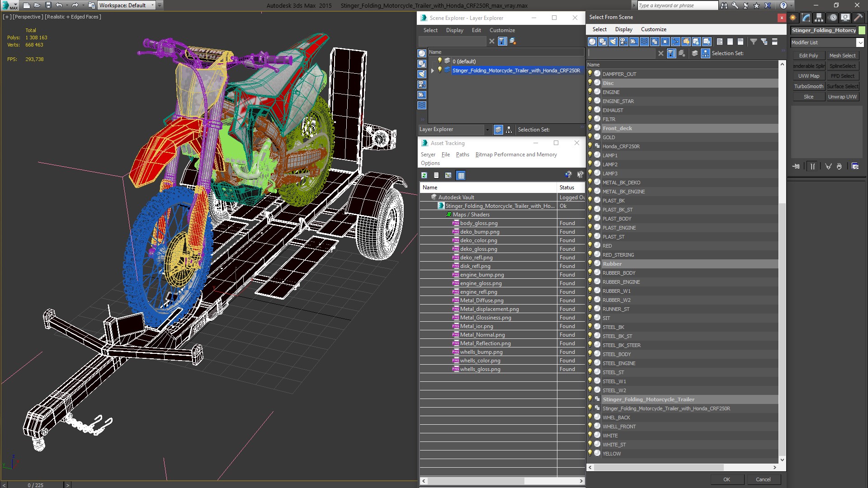The height and width of the screenshot is (488, 868).
Task: Open the Create command panel tab
Action: click(793, 18)
